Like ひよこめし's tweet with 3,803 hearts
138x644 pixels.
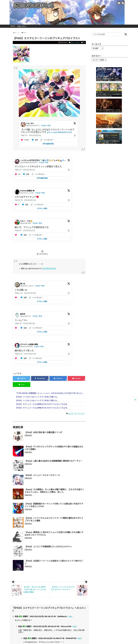[22, 140]
